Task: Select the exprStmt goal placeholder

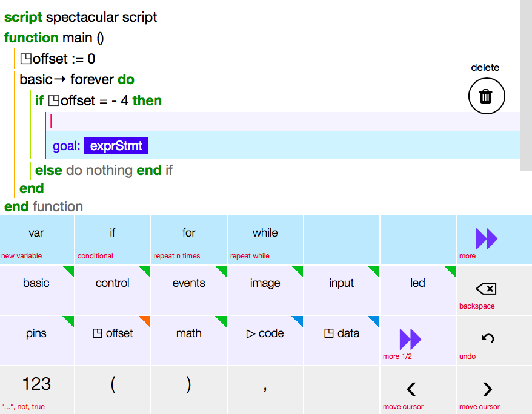Action: 115,146
